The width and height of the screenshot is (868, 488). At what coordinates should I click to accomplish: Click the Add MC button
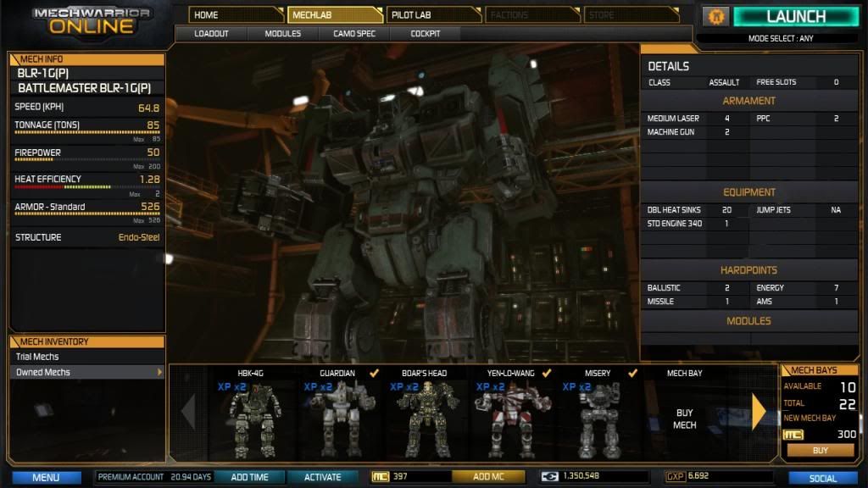[487, 477]
